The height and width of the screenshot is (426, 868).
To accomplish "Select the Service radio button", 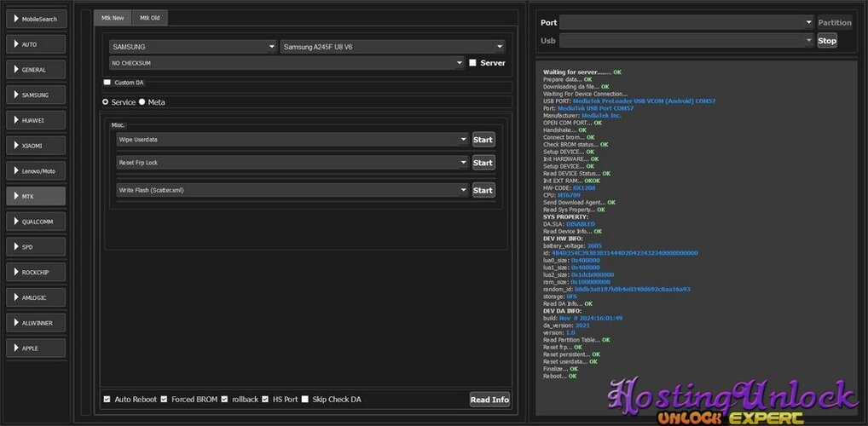I will click(x=105, y=102).
